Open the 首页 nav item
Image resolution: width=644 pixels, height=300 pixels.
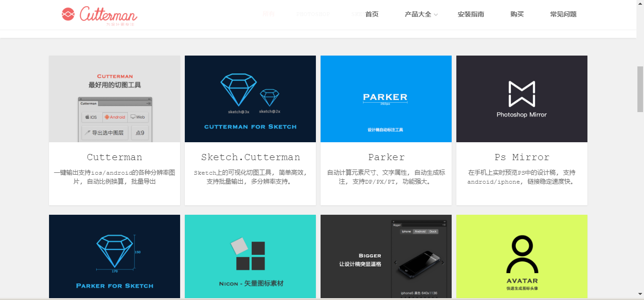click(372, 14)
